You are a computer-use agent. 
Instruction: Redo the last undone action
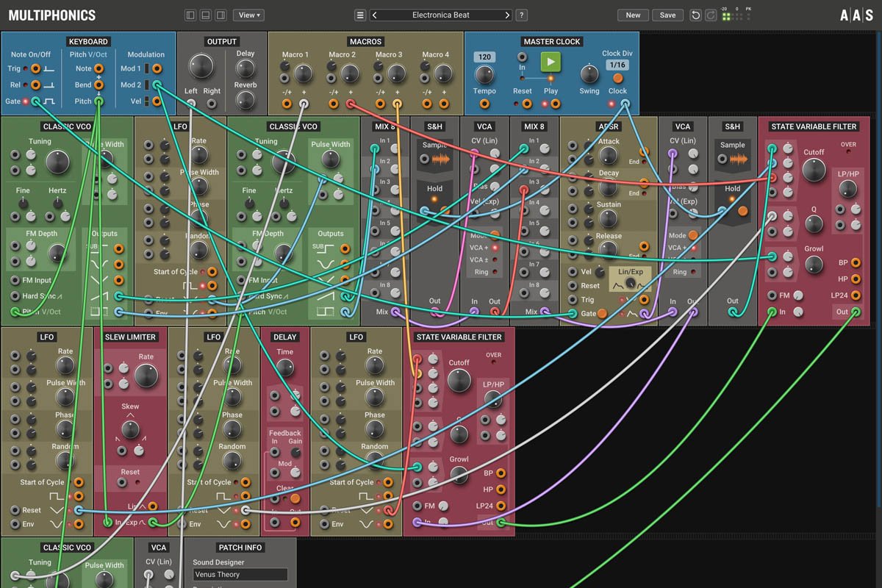(x=711, y=15)
